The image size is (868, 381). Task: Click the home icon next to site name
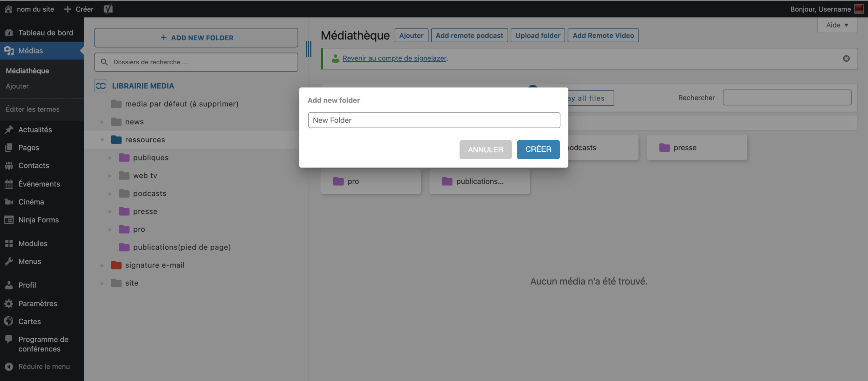coord(8,9)
